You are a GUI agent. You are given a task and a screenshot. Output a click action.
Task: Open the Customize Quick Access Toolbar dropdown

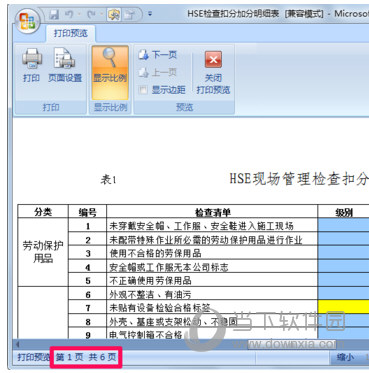(x=150, y=14)
